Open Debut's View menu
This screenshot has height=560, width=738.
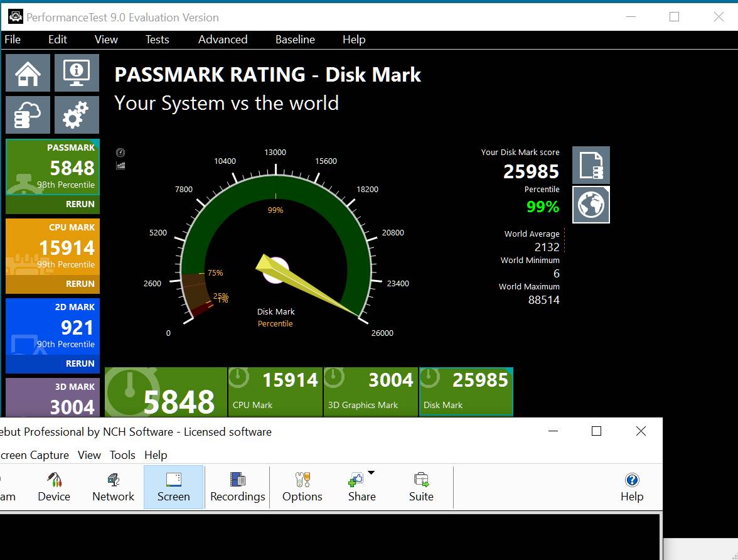coord(89,455)
